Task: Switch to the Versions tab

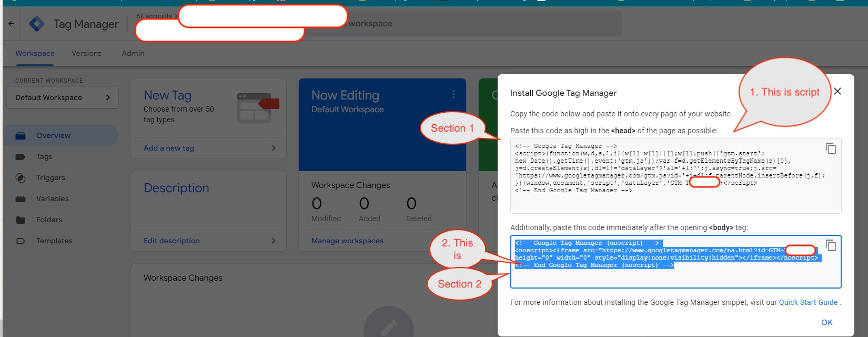Action: [86, 53]
